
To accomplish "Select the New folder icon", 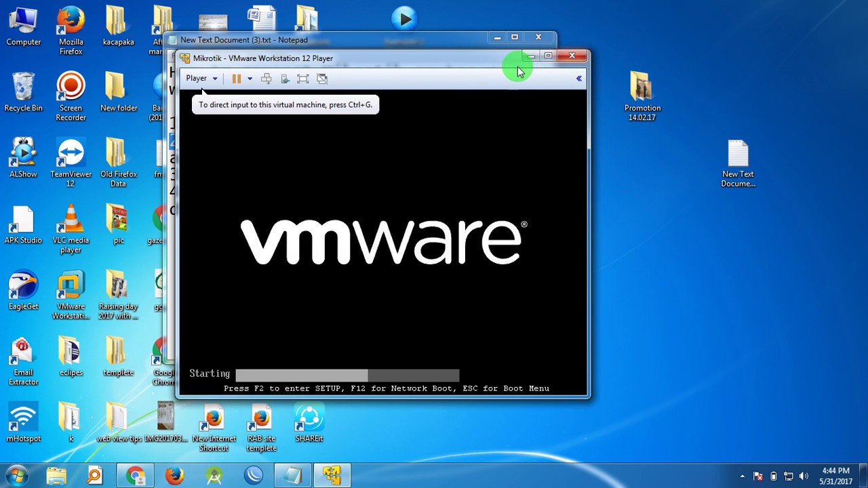I will coord(118,92).
